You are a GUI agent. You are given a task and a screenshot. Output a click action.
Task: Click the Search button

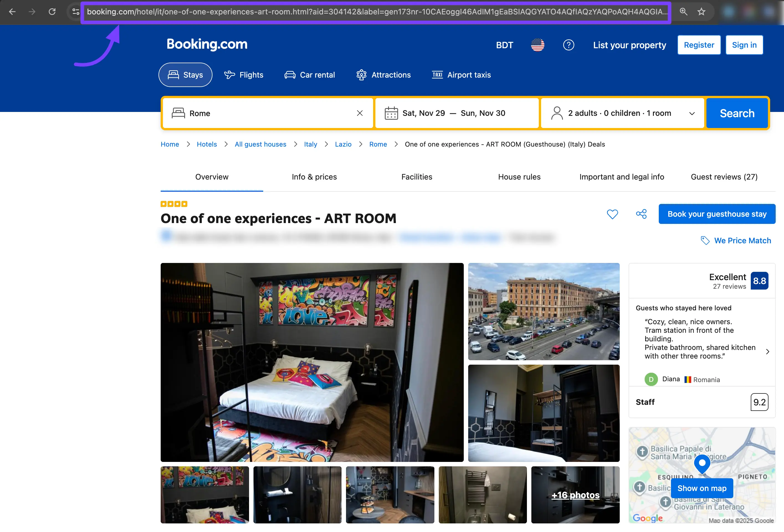(x=737, y=113)
